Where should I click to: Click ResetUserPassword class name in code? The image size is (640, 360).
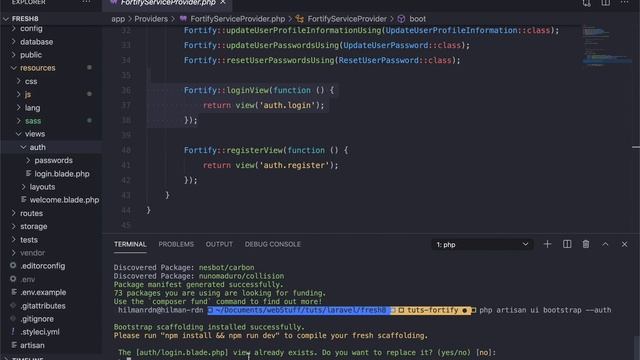point(378,60)
